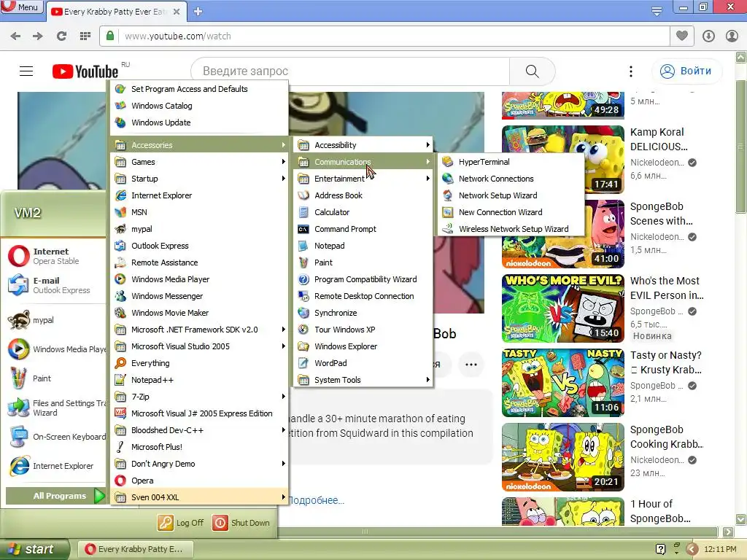Launch Notepad++ from All Programs

coord(199,380)
